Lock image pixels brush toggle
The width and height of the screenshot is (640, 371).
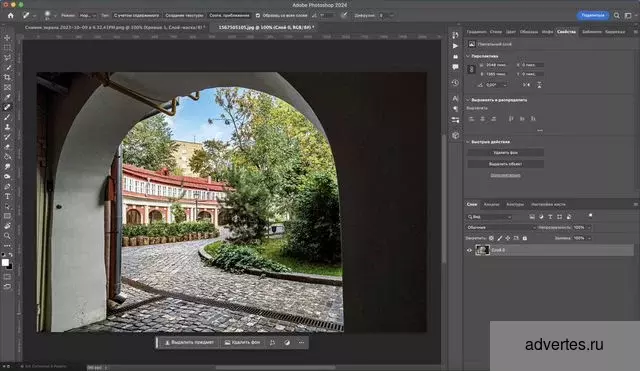tap(500, 238)
